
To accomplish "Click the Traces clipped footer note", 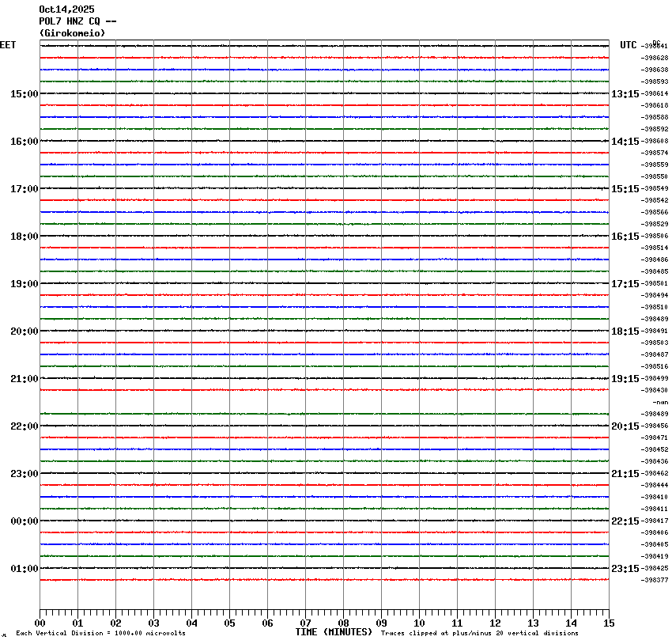I will tap(479, 634).
